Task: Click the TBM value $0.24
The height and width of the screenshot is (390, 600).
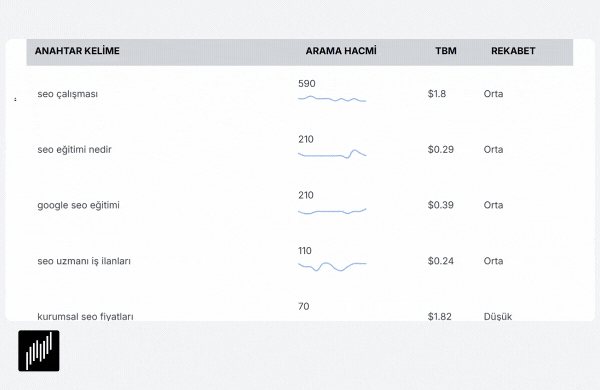Action: click(x=441, y=261)
